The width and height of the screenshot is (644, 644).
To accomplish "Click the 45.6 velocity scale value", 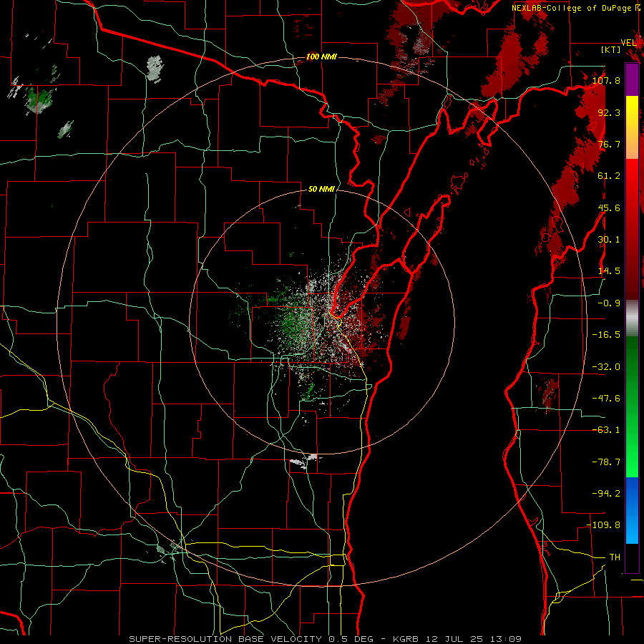I will click(x=609, y=208).
